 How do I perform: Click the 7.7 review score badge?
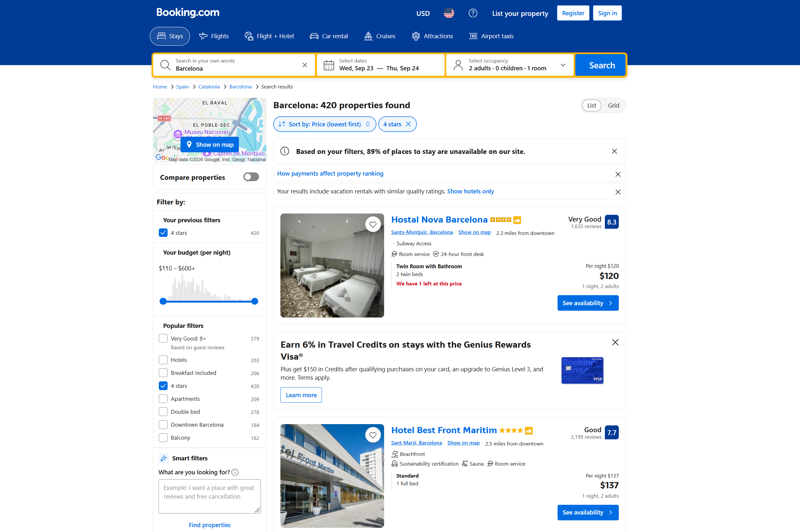pyautogui.click(x=612, y=433)
